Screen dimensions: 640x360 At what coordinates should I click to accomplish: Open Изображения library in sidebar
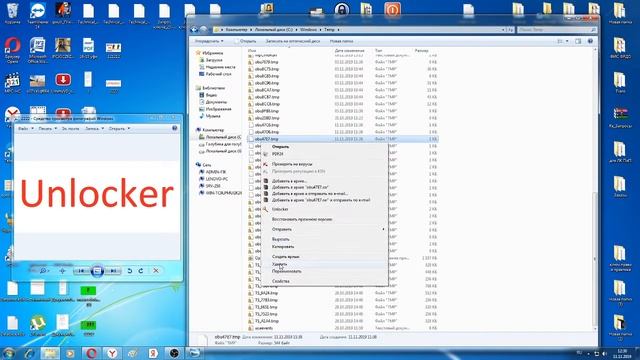218,109
